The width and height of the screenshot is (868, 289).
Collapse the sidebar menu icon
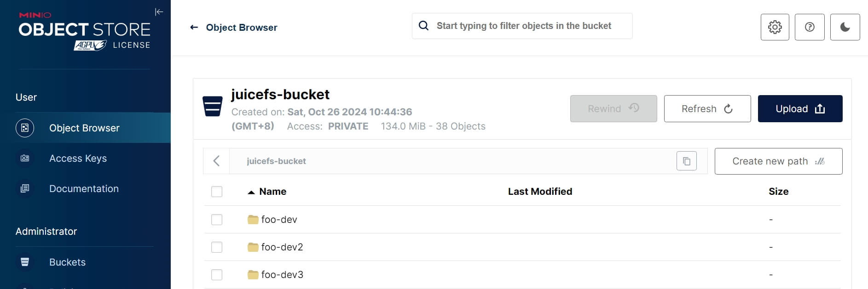click(x=159, y=12)
